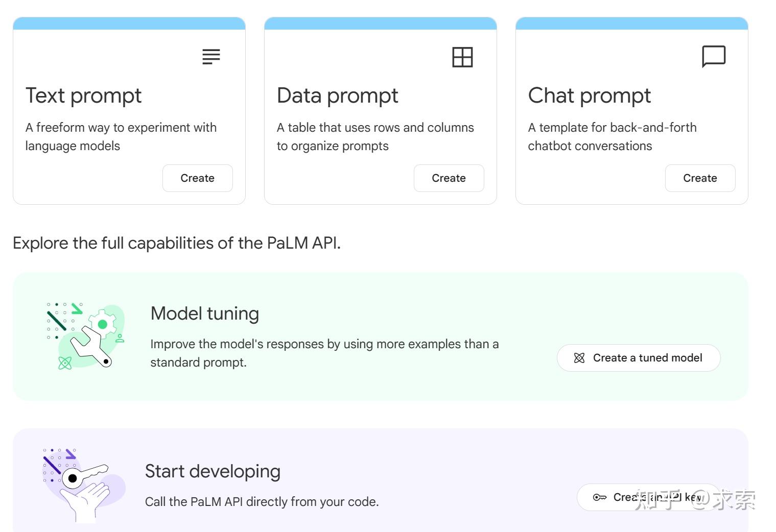
Task: Select the "Text prompt" card title
Action: [84, 96]
